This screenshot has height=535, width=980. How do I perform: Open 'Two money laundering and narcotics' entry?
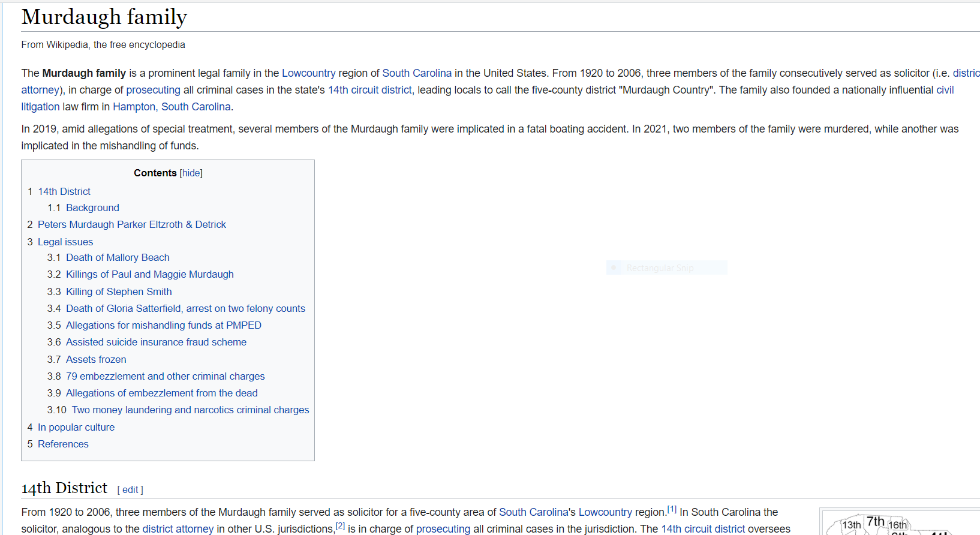pyautogui.click(x=191, y=410)
